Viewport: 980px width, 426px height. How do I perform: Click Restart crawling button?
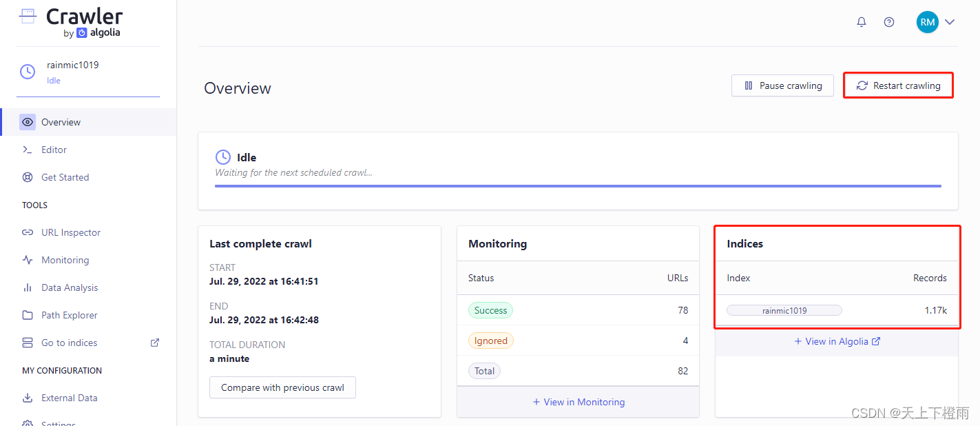click(x=898, y=85)
